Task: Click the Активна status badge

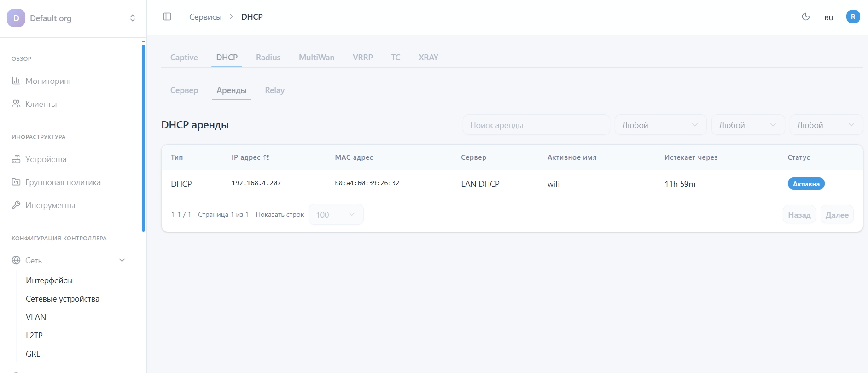Action: pyautogui.click(x=806, y=184)
